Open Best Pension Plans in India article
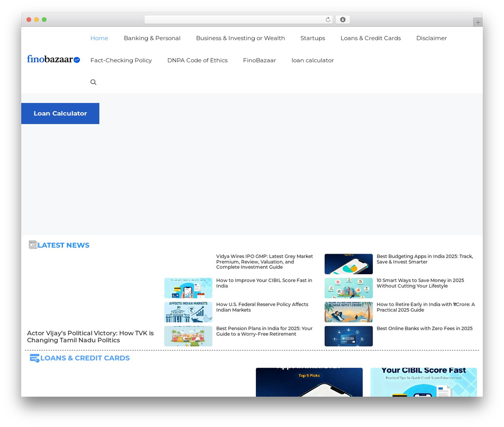This screenshot has width=504, height=427. point(264,331)
